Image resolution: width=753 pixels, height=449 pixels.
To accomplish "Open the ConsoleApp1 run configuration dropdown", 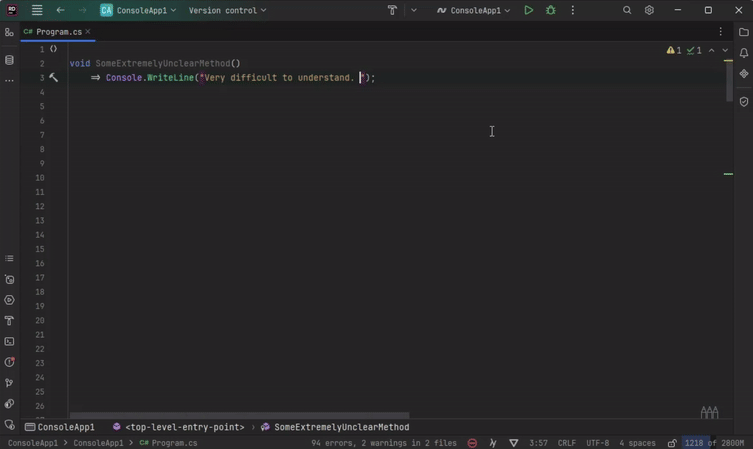I will coord(473,10).
